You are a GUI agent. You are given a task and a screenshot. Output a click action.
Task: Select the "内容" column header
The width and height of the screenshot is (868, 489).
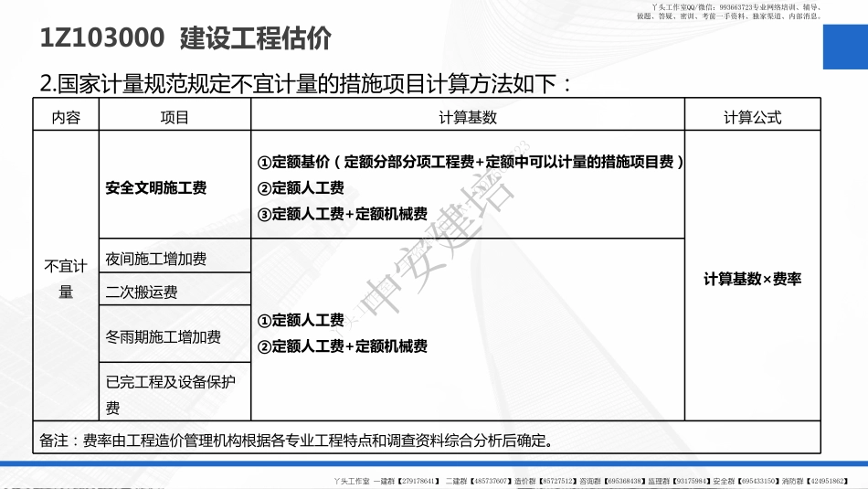(66, 117)
